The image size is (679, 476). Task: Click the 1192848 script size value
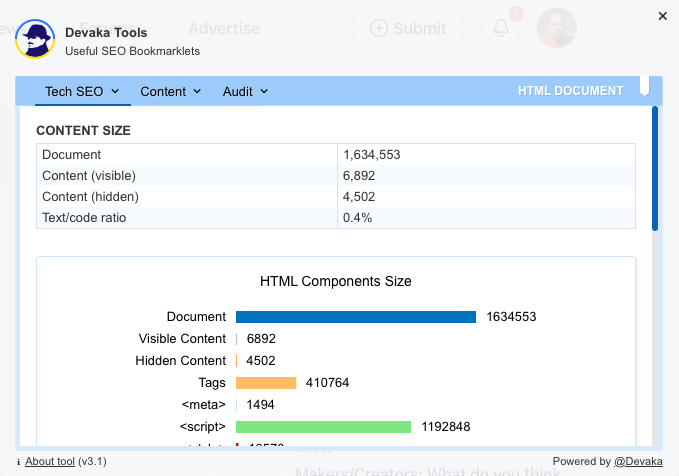point(446,427)
